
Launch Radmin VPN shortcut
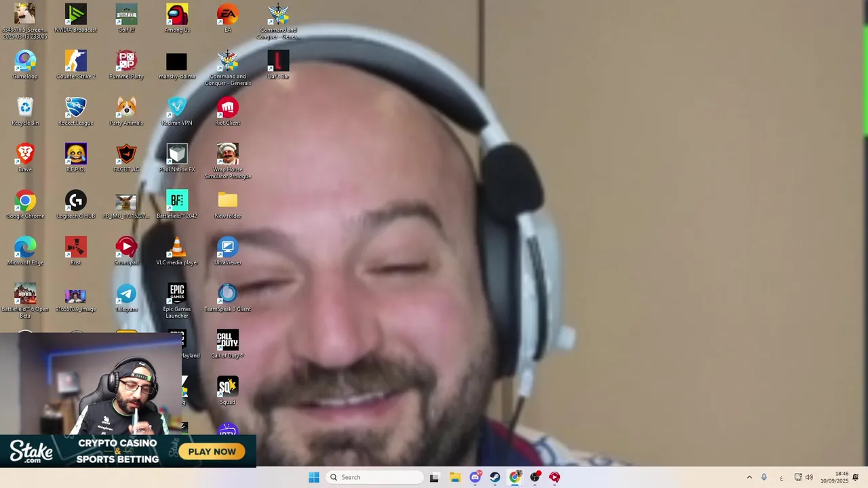[177, 112]
